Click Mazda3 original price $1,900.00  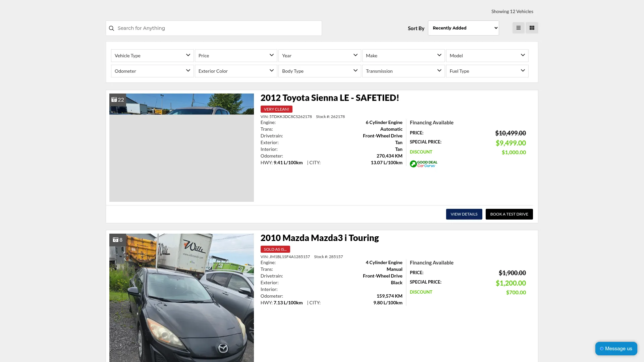[512, 273]
